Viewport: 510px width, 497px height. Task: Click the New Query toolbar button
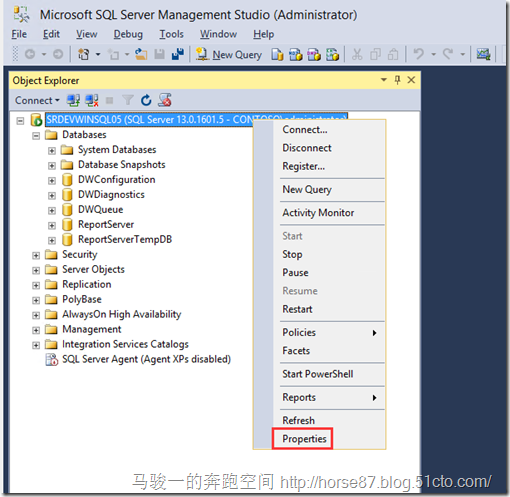229,54
